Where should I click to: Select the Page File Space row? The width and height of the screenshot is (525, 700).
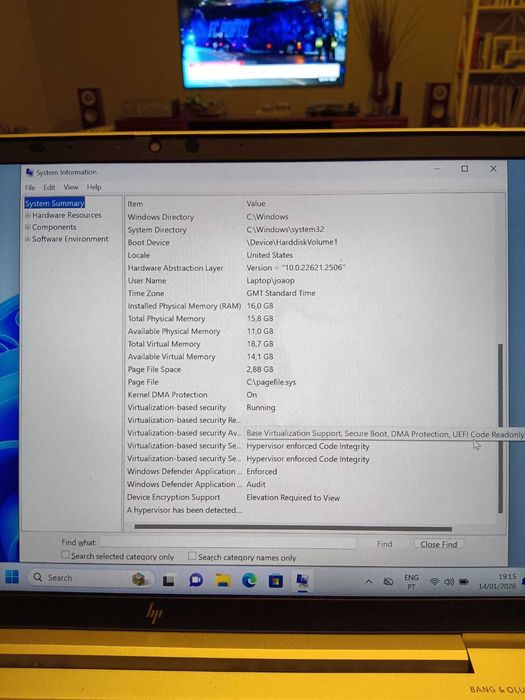pyautogui.click(x=312, y=370)
